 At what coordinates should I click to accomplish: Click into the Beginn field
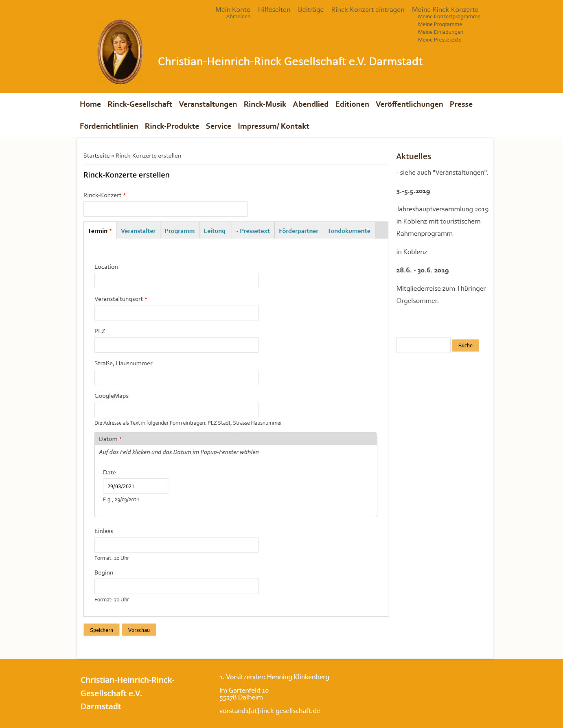coord(176,586)
